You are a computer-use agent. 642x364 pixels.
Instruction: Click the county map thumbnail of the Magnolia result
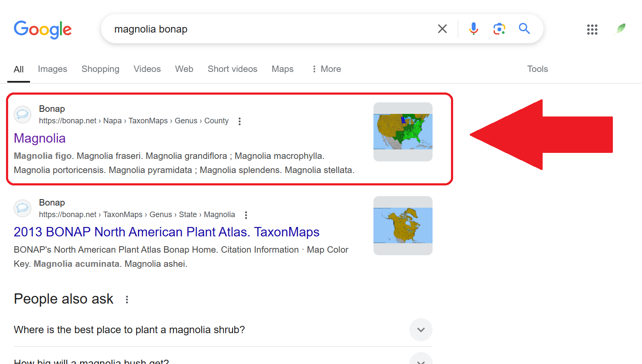click(403, 131)
